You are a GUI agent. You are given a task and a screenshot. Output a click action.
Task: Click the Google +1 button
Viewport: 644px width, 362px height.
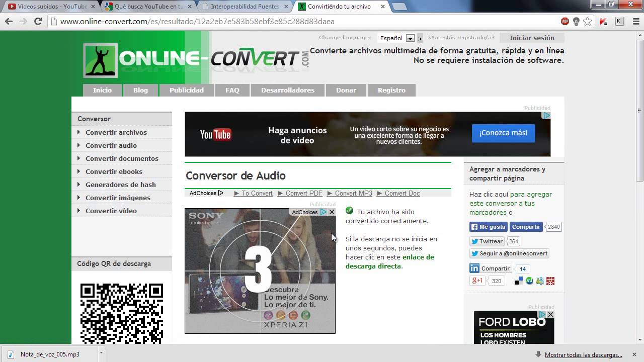[x=476, y=281]
